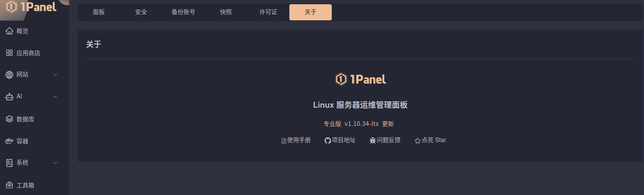Click the AI robot icon
644x195 pixels.
(9, 97)
